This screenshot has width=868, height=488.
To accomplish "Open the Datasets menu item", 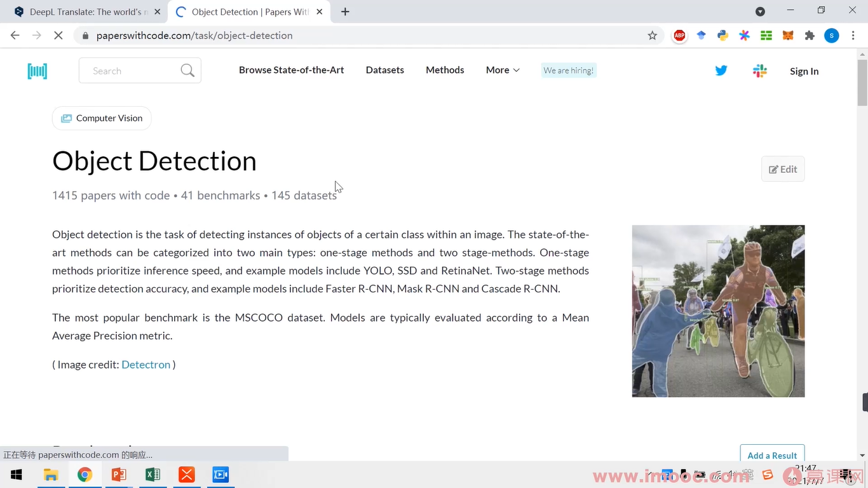I will pos(385,70).
